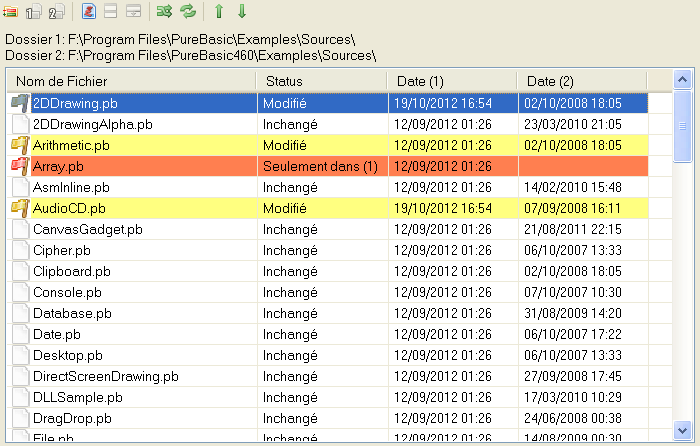The height and width of the screenshot is (446, 700).
Task: Click the Date (1) column header
Action: pyautogui.click(x=450, y=80)
